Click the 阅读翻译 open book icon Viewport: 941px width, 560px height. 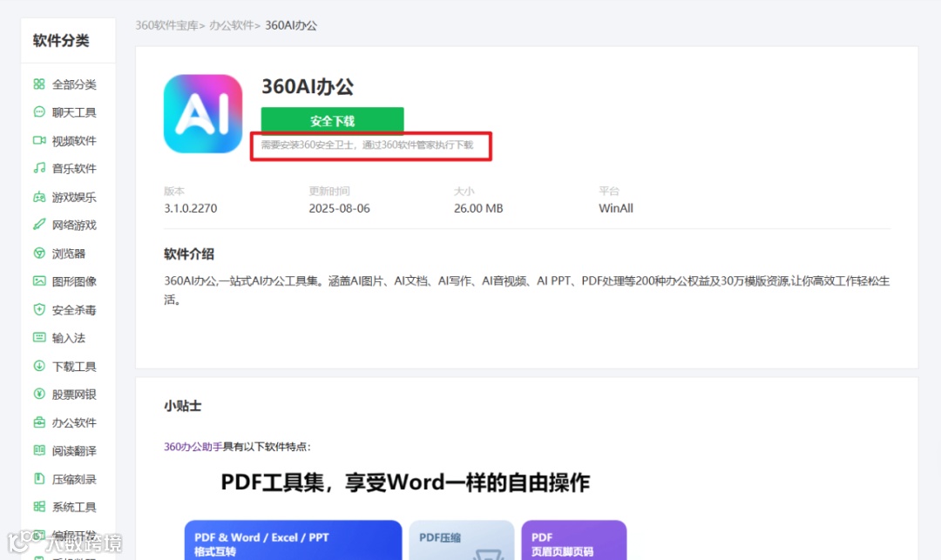(x=39, y=450)
